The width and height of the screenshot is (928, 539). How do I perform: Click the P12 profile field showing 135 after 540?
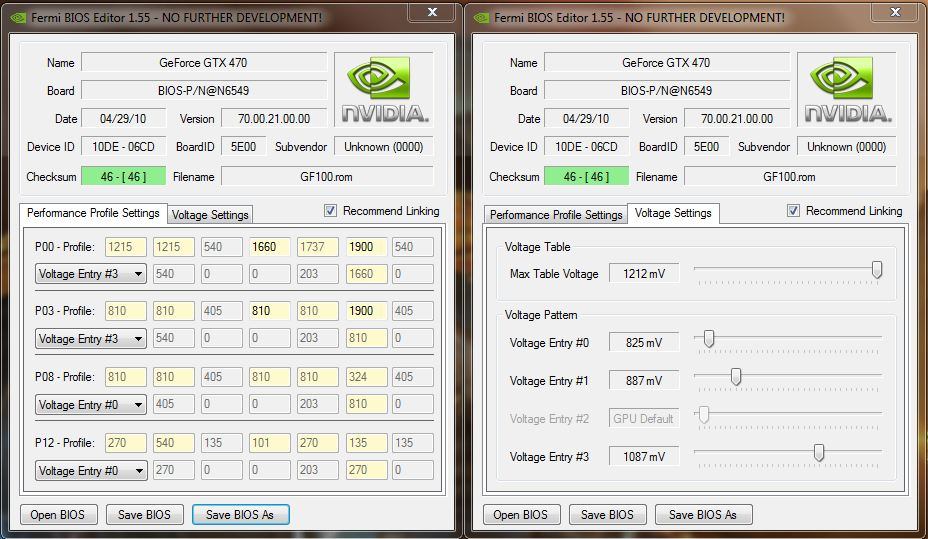click(x=222, y=443)
